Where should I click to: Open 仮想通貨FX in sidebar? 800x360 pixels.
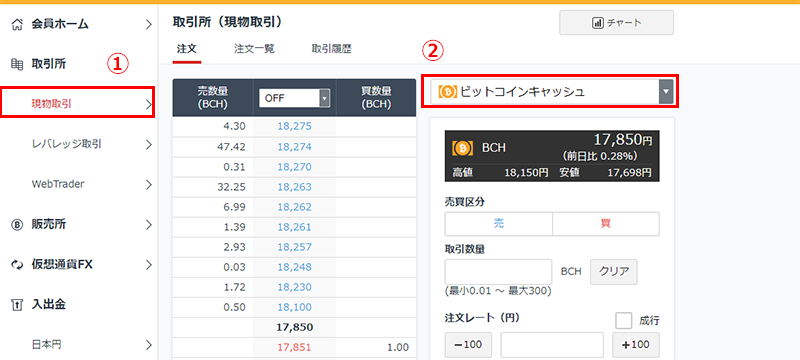click(62, 265)
